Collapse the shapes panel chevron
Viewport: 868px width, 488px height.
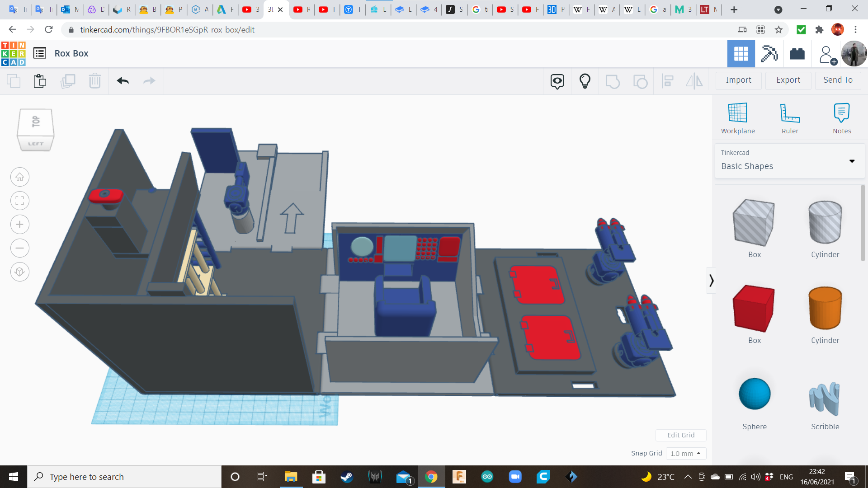pyautogui.click(x=711, y=281)
